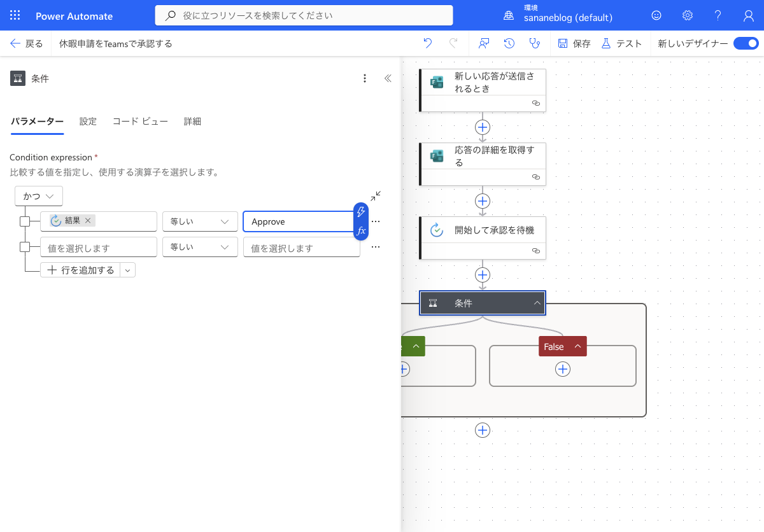
Task: Click the connection link icon on 開始して承認を待機
Action: [535, 251]
